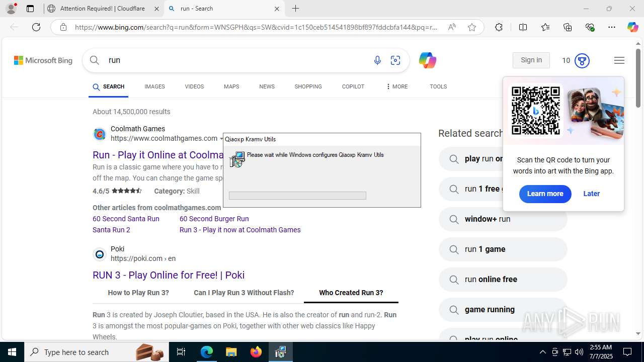644x362 pixels.
Task: Open File Explorer taskbar icon
Action: [231, 352]
